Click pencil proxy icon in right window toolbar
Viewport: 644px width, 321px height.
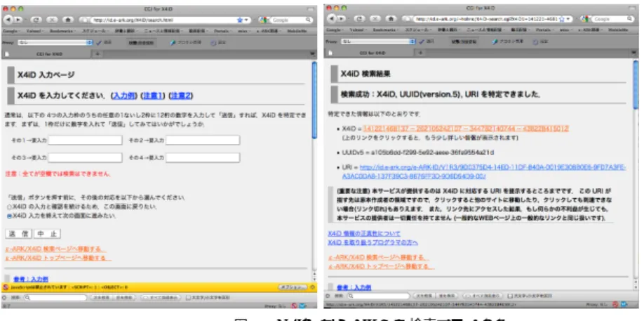coord(495,41)
